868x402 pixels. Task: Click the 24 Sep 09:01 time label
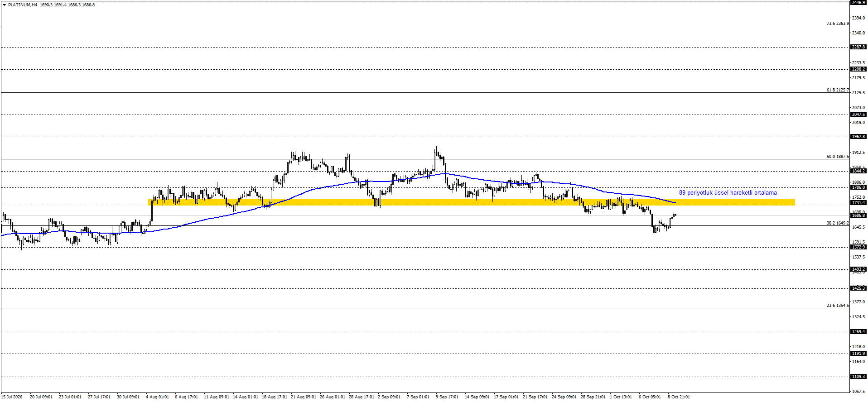pos(564,397)
